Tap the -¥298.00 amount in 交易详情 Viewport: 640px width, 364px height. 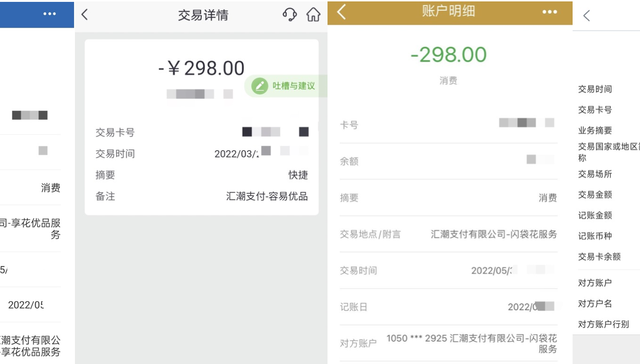coord(201,68)
